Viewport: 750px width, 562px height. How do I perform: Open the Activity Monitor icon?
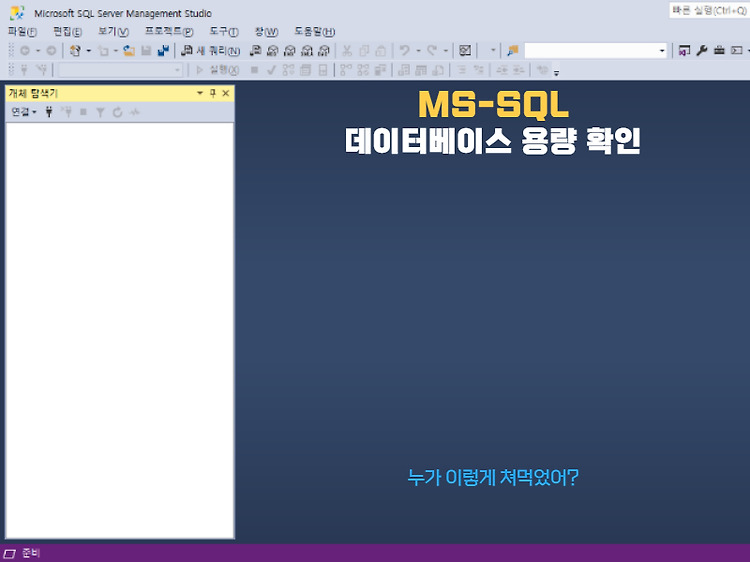(x=465, y=50)
